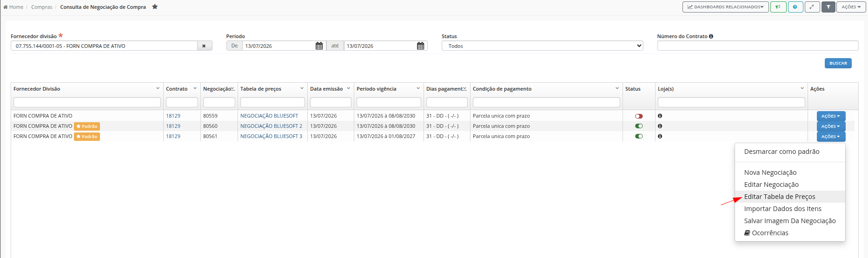Click Padrão badge on row 80560

click(87, 126)
